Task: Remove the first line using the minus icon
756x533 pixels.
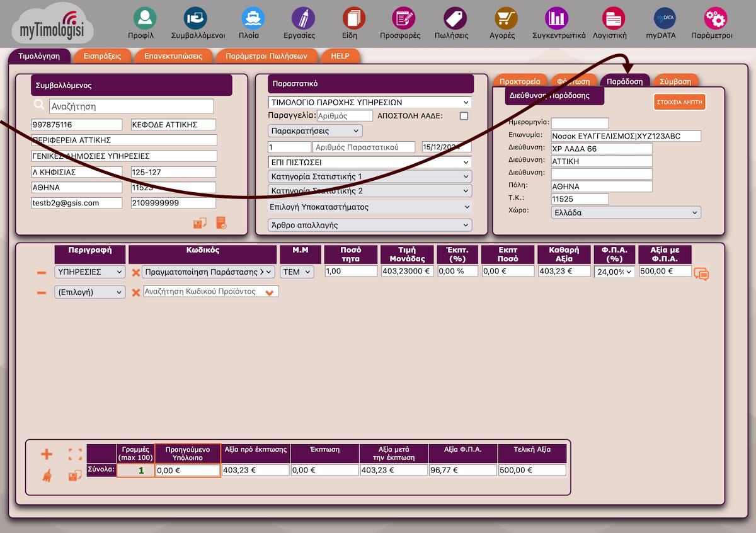Action: (42, 272)
